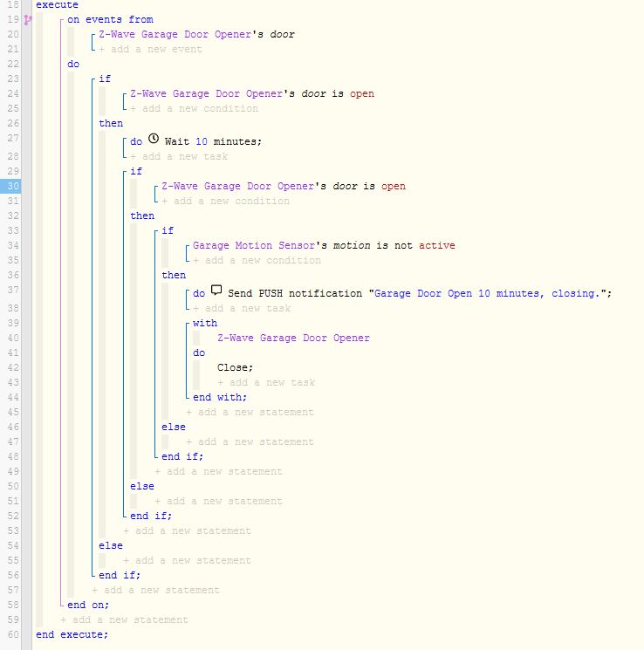Viewport: 644px width, 650px height.
Task: Click '+ add a new statement' on line 47
Action: (250, 441)
